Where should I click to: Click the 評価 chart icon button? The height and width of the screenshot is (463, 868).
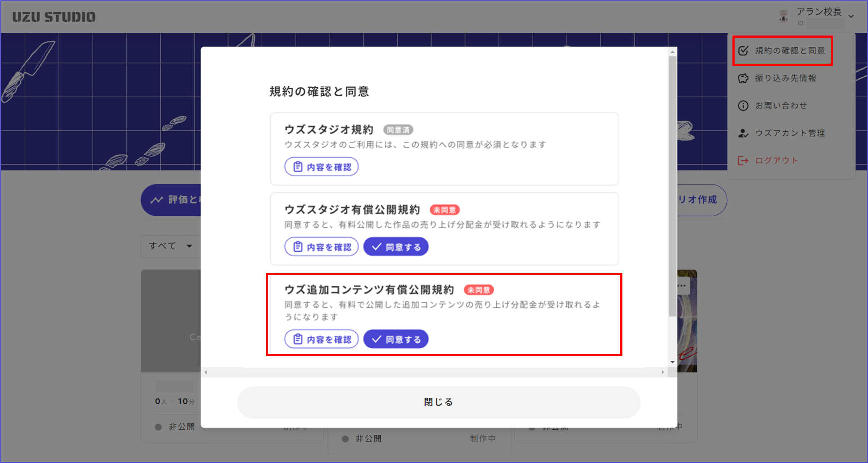coord(157,200)
